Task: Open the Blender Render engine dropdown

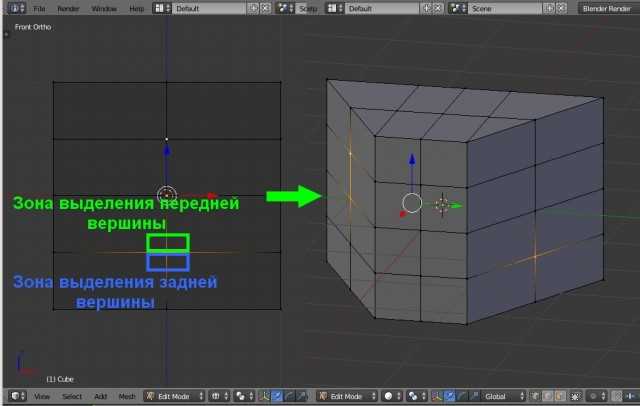Action: (x=607, y=9)
